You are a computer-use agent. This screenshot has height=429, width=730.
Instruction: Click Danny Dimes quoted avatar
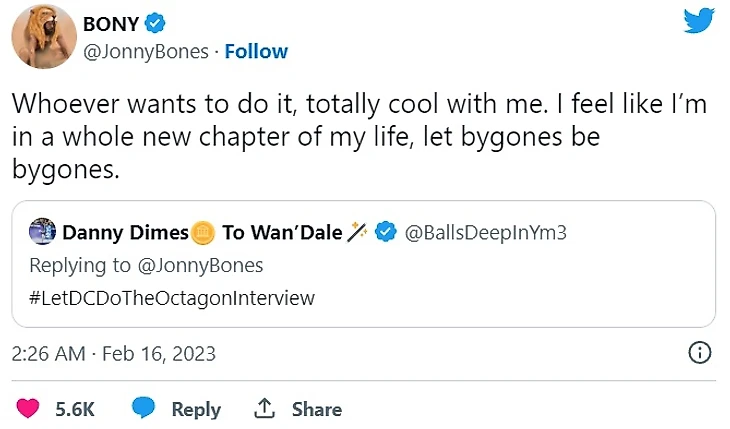point(42,232)
